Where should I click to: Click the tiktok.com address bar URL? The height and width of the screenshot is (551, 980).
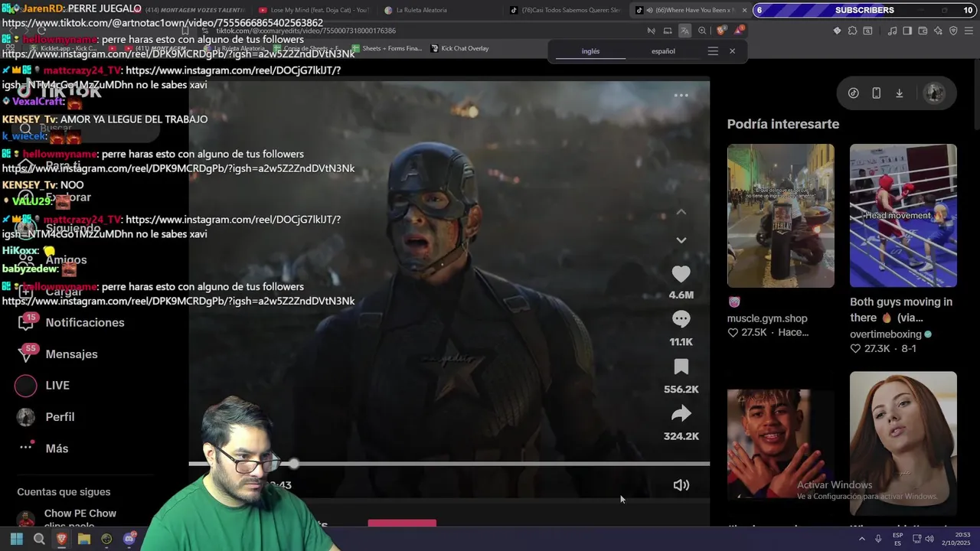pyautogui.click(x=305, y=31)
